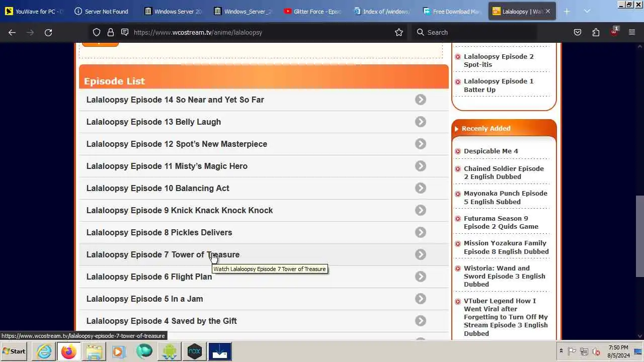This screenshot has width=644, height=362.
Task: Open Episode 4 Saved by the Gift
Action: click(x=162, y=321)
